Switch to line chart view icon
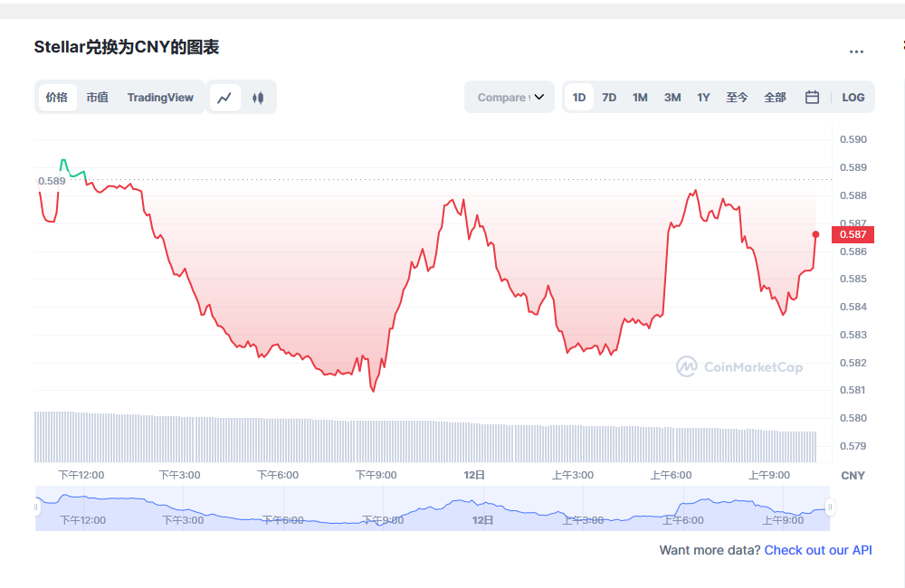This screenshot has width=905, height=588. tap(224, 98)
